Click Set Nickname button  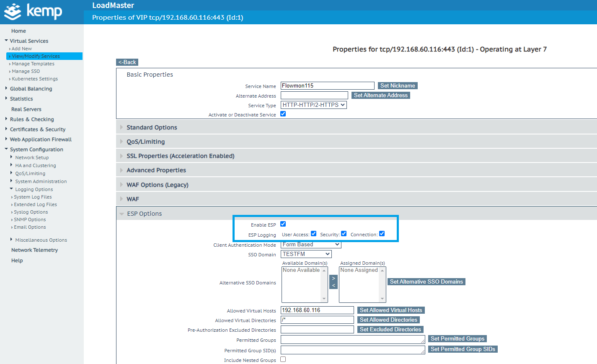[x=397, y=86]
